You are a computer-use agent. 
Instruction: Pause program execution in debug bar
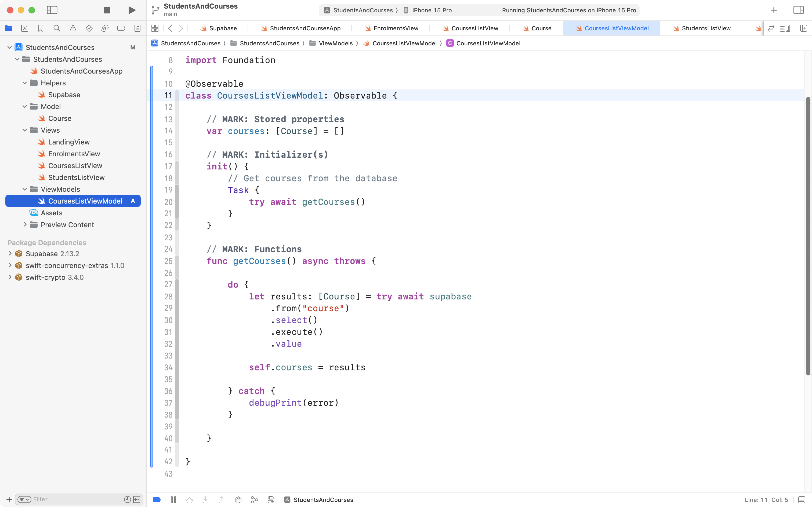[173, 500]
